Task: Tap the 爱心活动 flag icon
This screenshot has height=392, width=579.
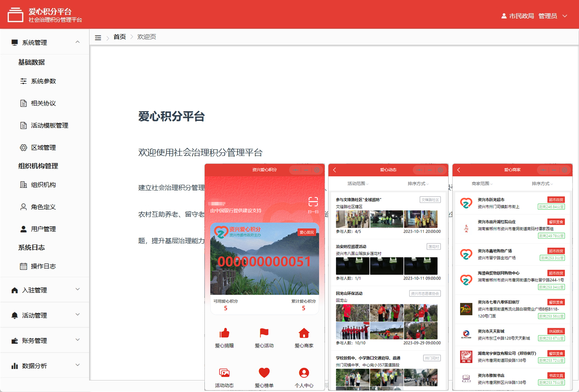Action: point(264,333)
